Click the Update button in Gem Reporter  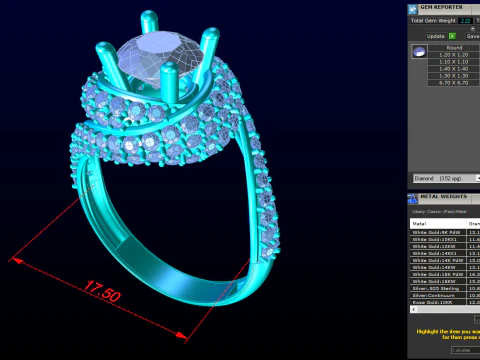coord(435,36)
